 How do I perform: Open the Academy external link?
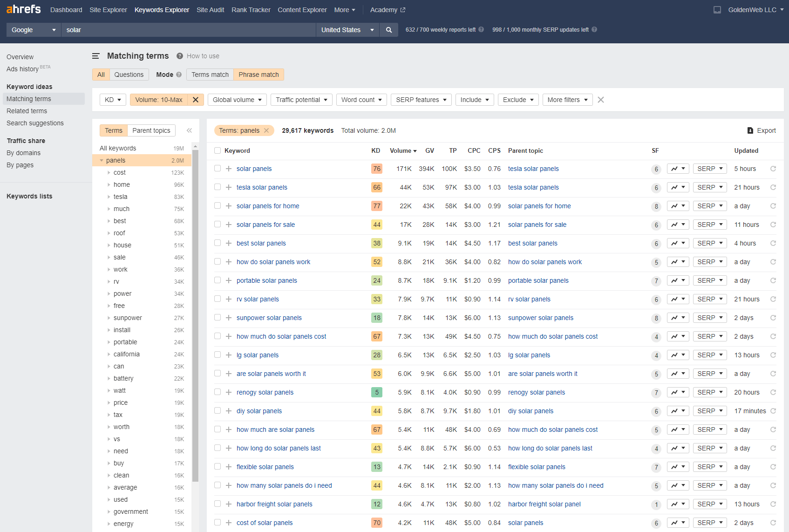tap(388, 10)
